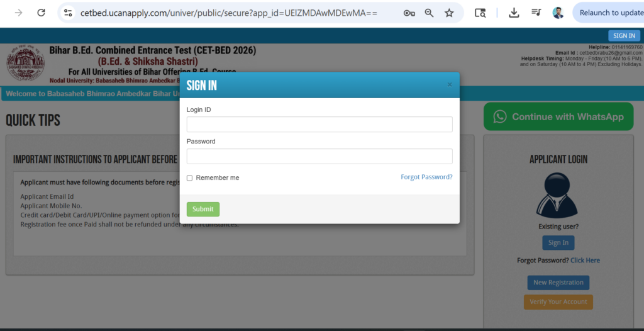Click the applicant silhouette avatar
Screen dimensions: 644x331
click(557, 195)
